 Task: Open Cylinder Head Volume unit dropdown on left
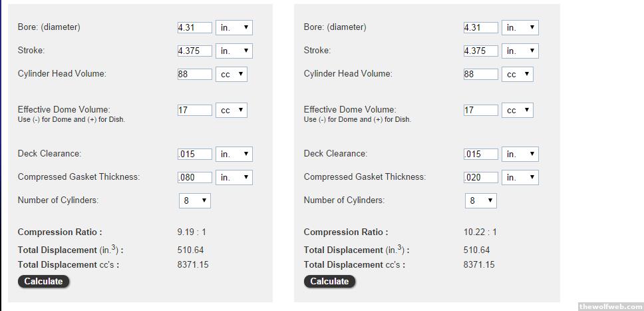click(232, 74)
